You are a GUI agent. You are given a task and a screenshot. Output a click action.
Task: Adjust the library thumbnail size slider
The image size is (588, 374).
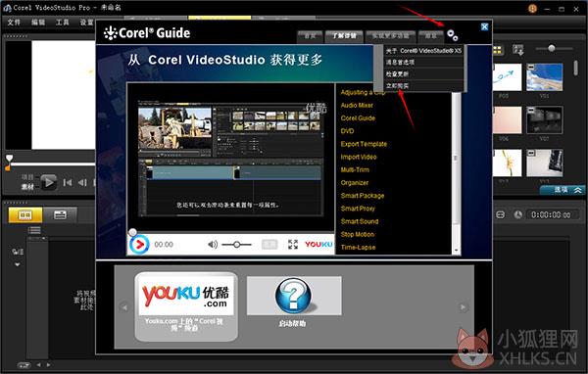click(551, 48)
